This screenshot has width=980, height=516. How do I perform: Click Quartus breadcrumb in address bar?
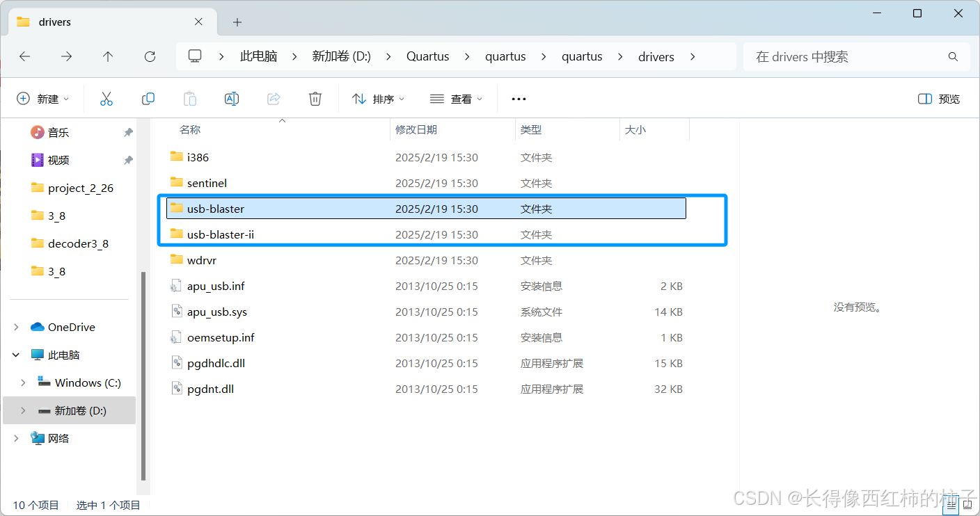click(428, 56)
